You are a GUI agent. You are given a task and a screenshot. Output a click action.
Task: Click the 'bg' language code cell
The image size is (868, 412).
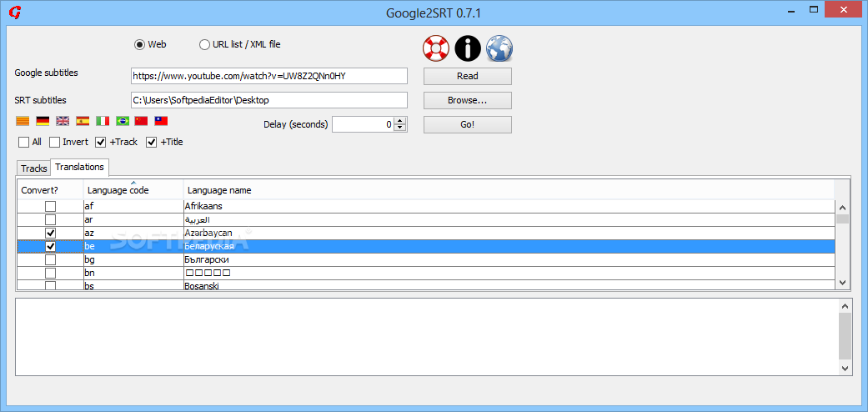(133, 259)
